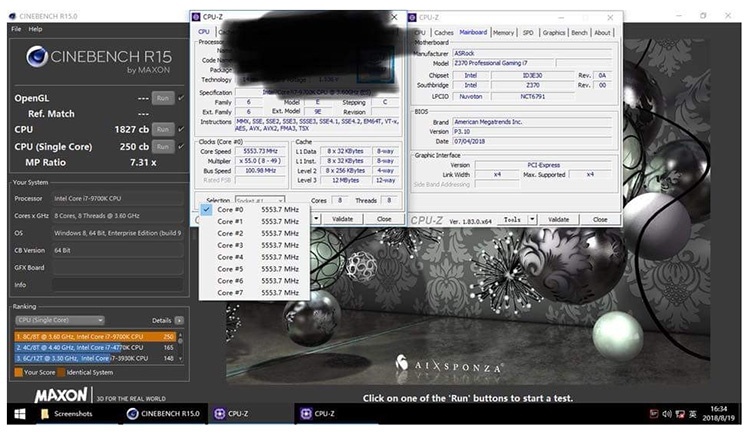Open the Help menu in Cinebench
Viewport: 750px width, 433px height.
[x=35, y=29]
